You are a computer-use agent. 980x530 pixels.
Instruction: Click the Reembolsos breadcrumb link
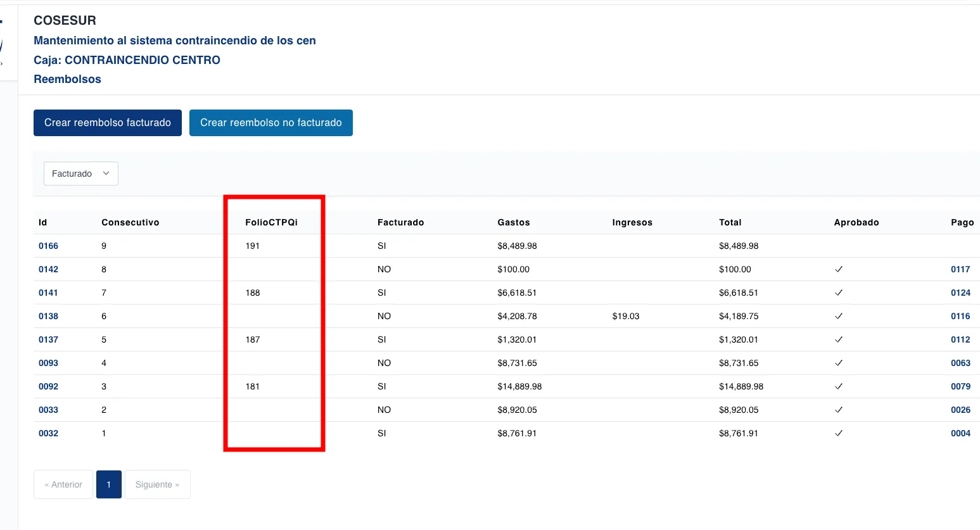pyautogui.click(x=67, y=79)
